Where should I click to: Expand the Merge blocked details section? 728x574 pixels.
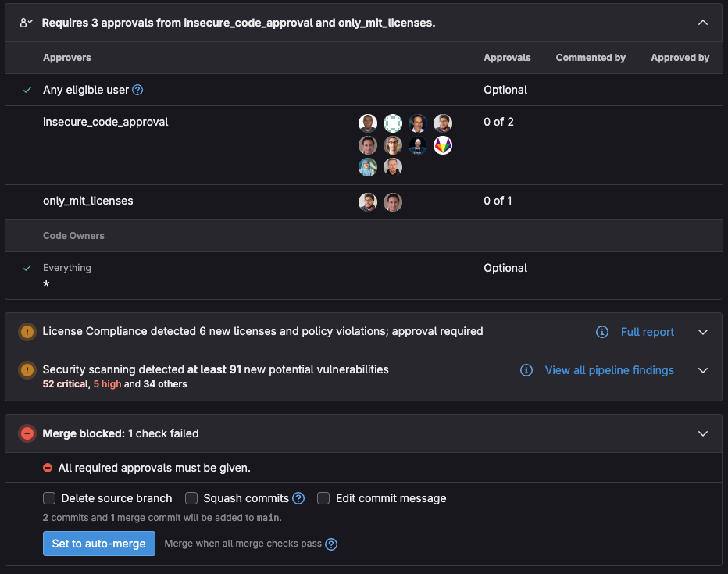[x=702, y=433]
